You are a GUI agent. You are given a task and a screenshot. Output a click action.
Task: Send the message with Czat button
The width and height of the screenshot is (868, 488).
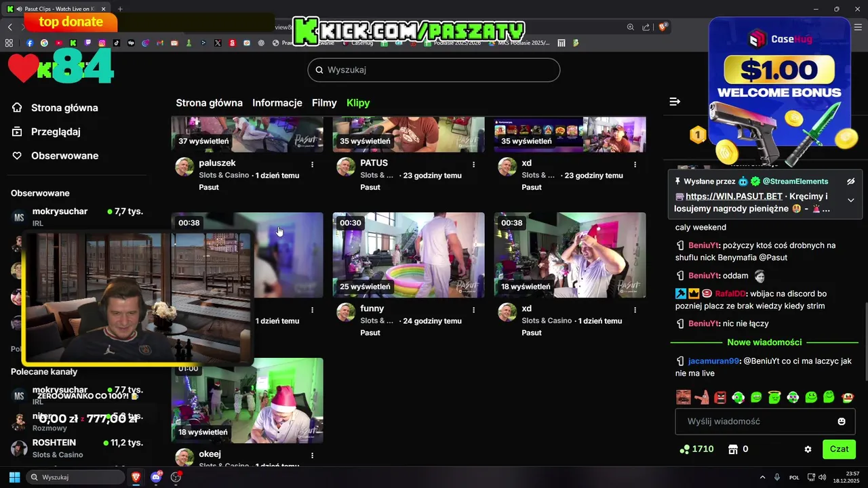tap(839, 449)
